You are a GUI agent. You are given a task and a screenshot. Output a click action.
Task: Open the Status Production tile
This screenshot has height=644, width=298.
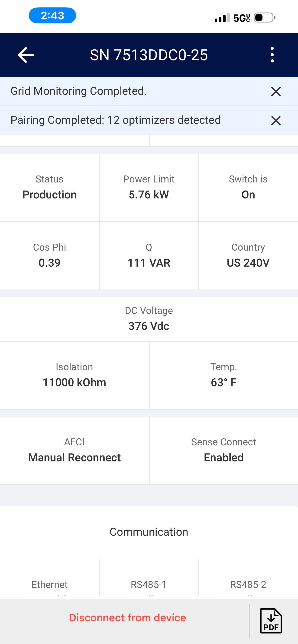coord(49,188)
